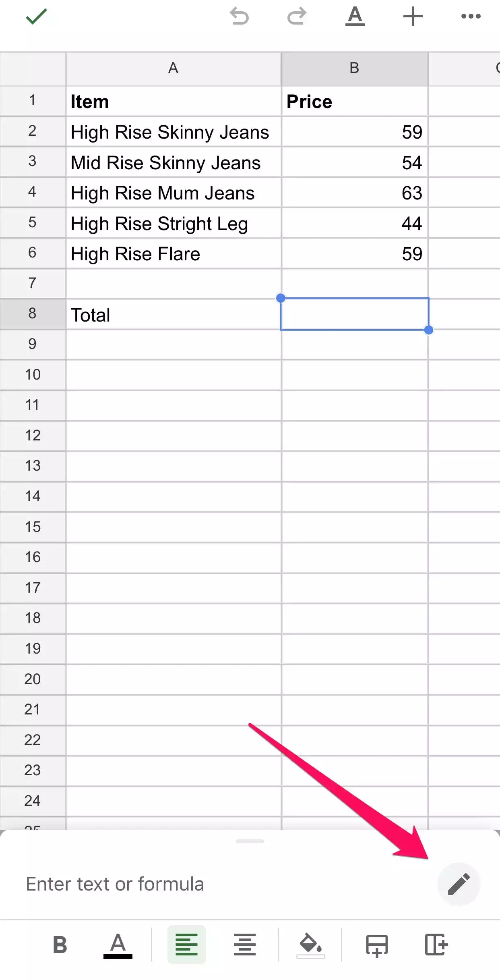Tap the pencil edit icon
500x980 pixels.
pyautogui.click(x=459, y=884)
